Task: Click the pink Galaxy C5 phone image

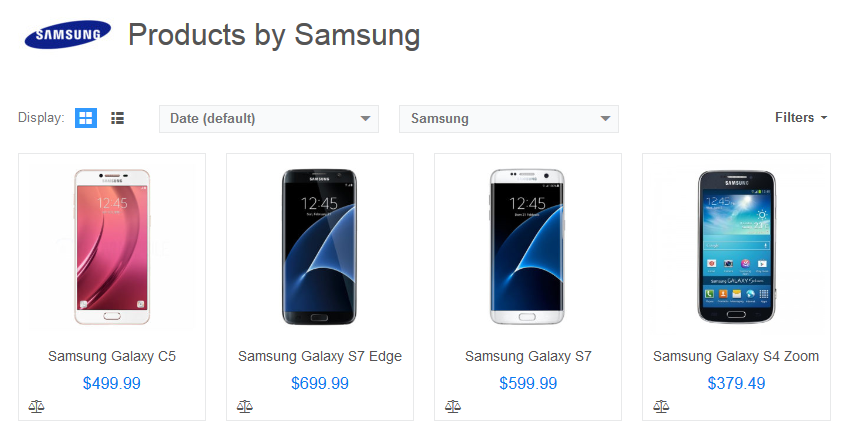Action: point(112,247)
